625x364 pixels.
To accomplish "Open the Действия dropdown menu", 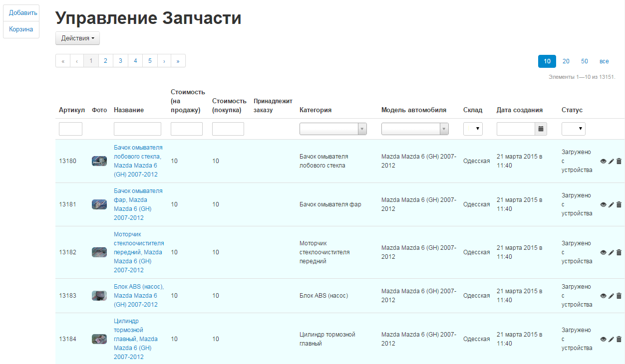I will pyautogui.click(x=77, y=38).
